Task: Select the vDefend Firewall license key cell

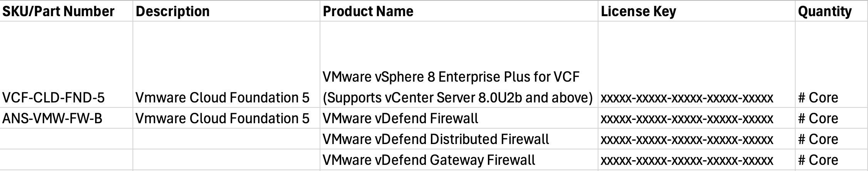Action: (687, 119)
